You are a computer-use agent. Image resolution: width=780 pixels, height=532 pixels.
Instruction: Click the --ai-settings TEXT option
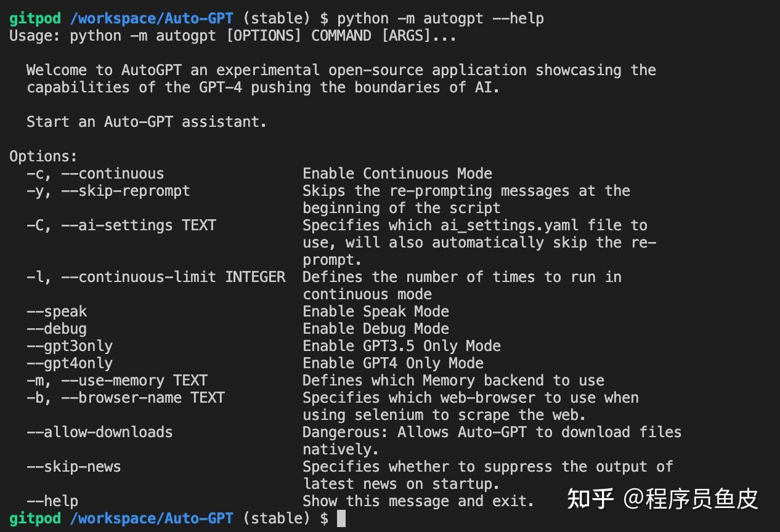(x=139, y=225)
